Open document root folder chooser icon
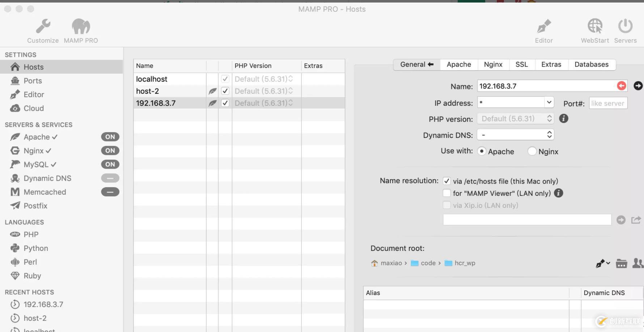The image size is (644, 332). [621, 264]
